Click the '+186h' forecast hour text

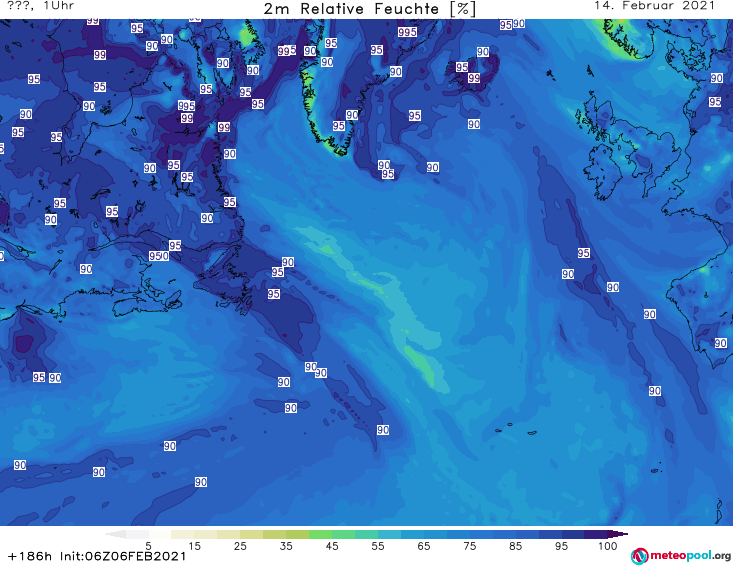pyautogui.click(x=29, y=556)
